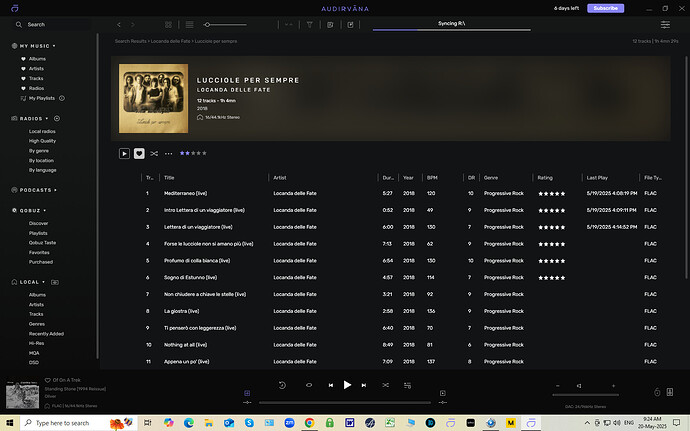Sort tracks by Last Play column header
Screen dimensions: 690x431
coord(597,178)
